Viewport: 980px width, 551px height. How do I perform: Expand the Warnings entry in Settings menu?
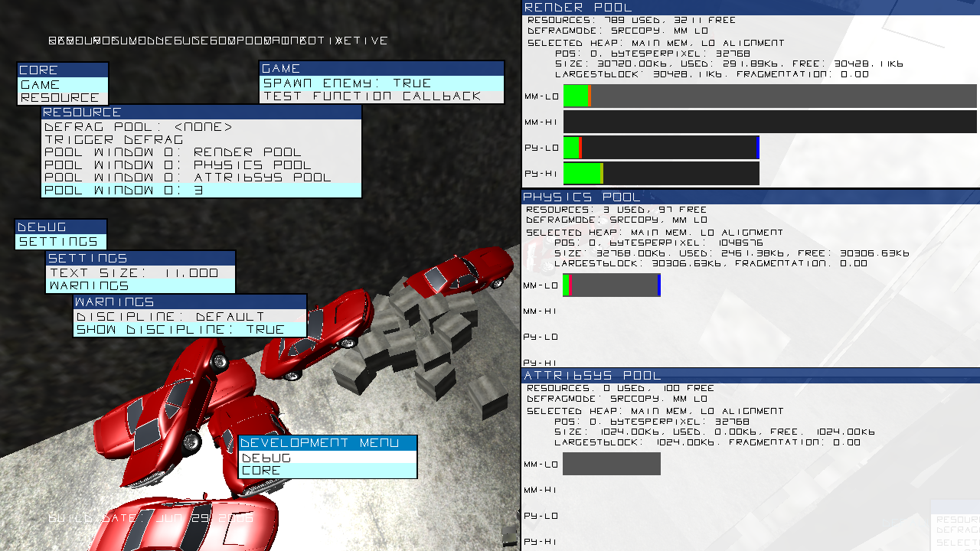pos(140,285)
